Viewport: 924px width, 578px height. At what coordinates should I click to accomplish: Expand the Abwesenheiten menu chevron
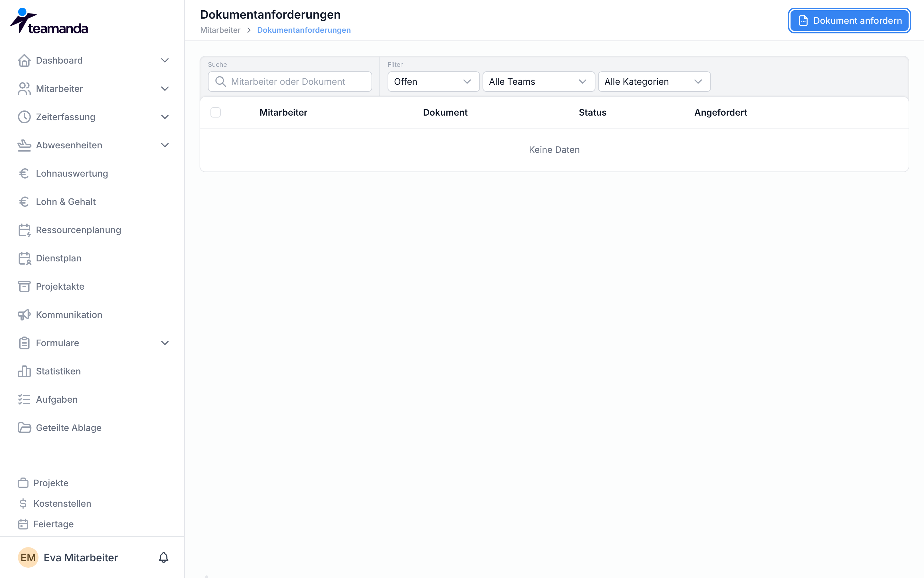(165, 145)
